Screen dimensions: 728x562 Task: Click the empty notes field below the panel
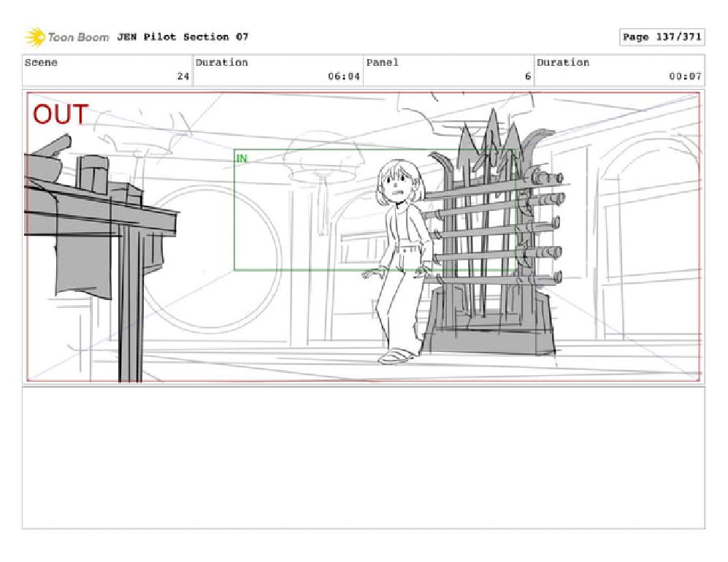point(363,458)
